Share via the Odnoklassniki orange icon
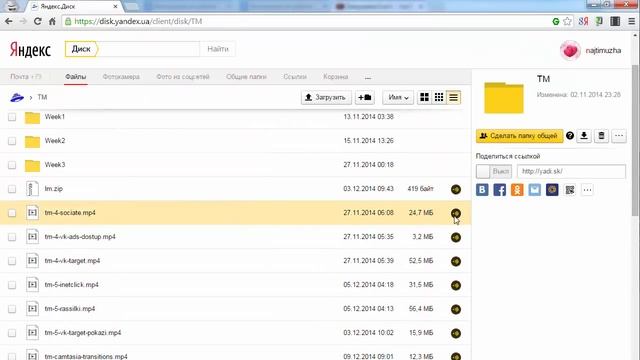Image resolution: width=640 pixels, height=360 pixels. point(517,190)
